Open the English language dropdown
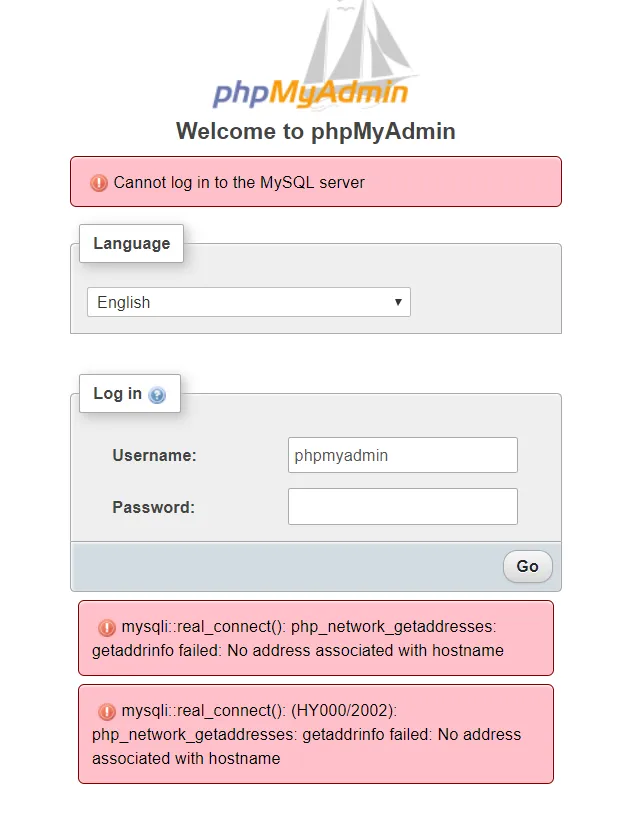This screenshot has height=829, width=622. click(x=248, y=302)
